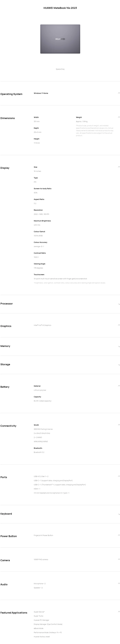Select the Space Gray color label
The width and height of the screenshot is (120, 644).
tap(60, 69)
